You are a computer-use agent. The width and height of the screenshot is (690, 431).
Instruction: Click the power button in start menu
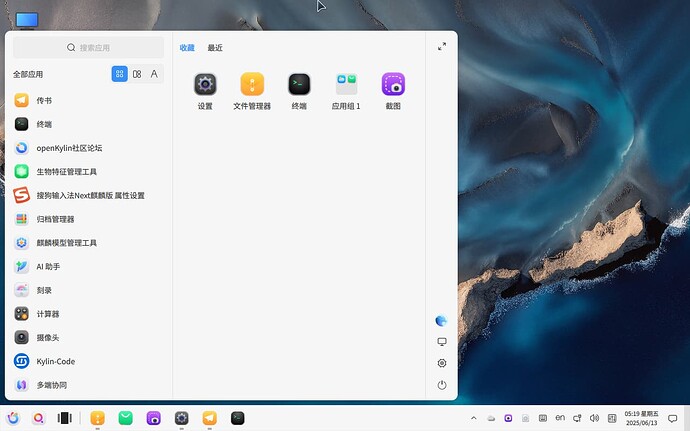442,385
